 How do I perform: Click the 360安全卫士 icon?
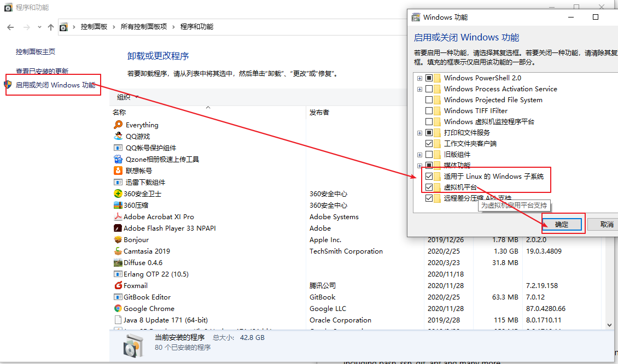[x=118, y=193]
